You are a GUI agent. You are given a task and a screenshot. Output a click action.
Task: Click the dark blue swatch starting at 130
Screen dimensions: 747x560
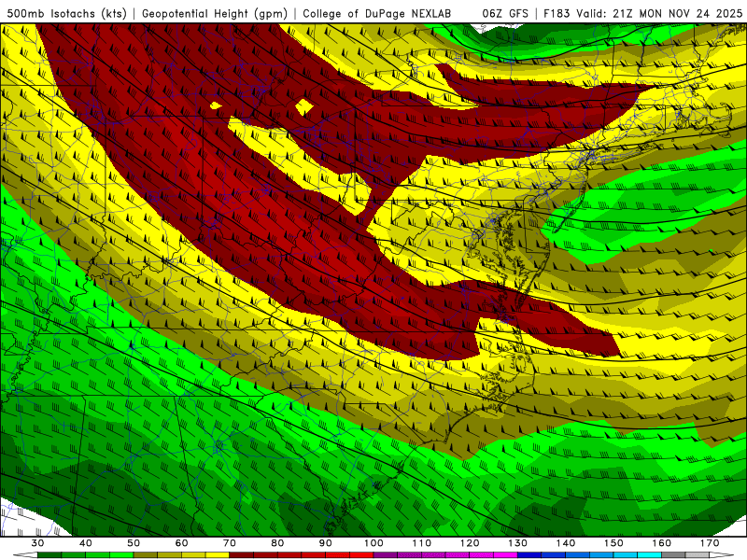pyautogui.click(x=529, y=555)
